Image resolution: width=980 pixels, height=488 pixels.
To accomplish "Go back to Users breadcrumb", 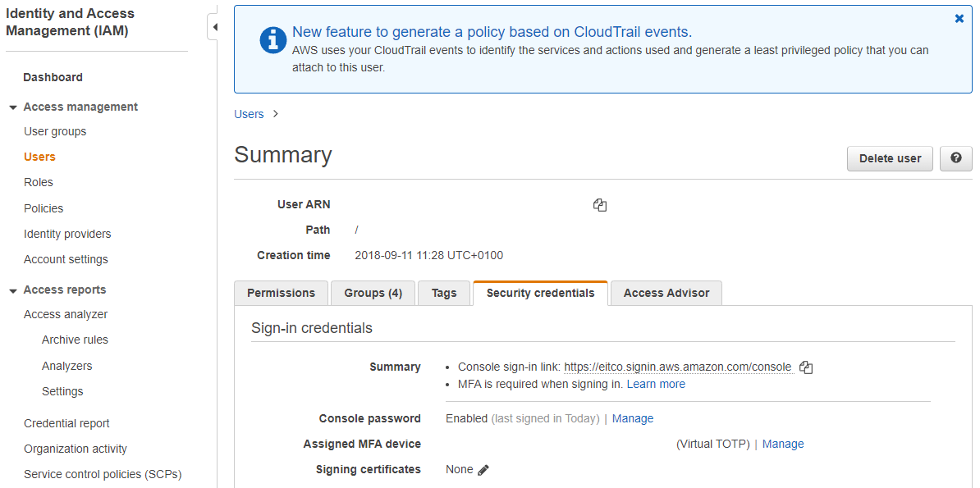I will (249, 114).
